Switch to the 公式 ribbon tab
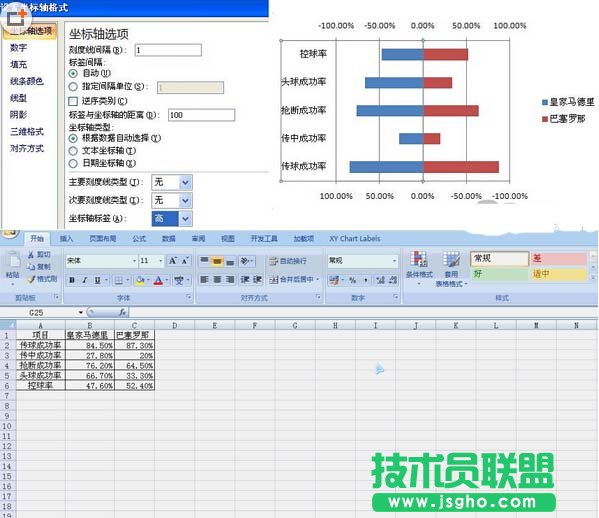The height and width of the screenshot is (518, 599). (x=139, y=239)
